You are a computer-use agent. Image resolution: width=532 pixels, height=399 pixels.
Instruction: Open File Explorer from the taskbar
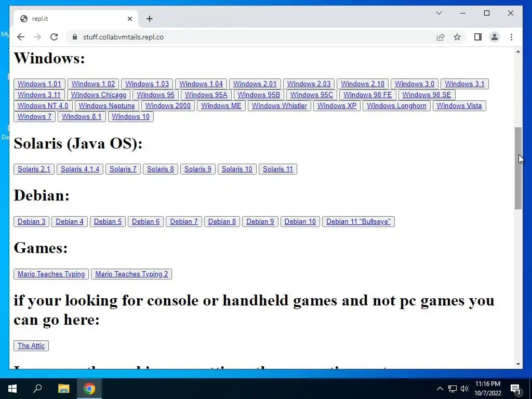63,389
